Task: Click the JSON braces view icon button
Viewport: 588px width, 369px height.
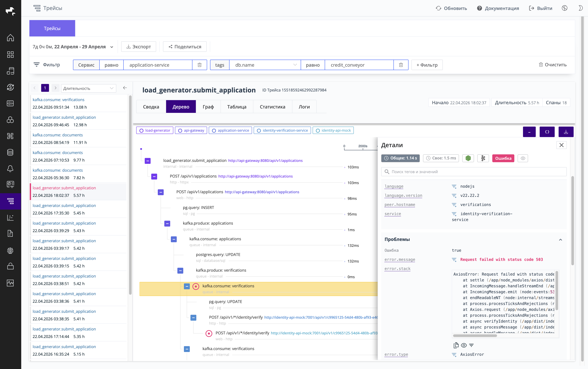Action: 547,132
